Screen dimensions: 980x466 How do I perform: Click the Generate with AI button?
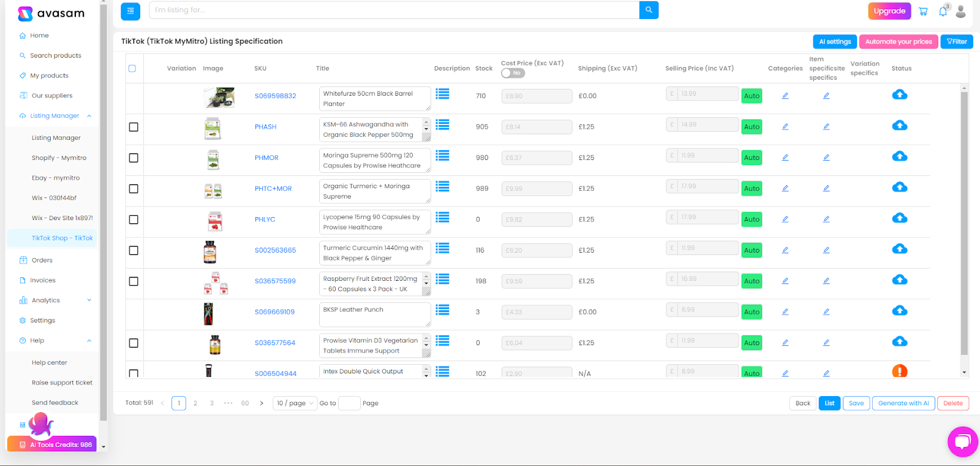click(903, 403)
